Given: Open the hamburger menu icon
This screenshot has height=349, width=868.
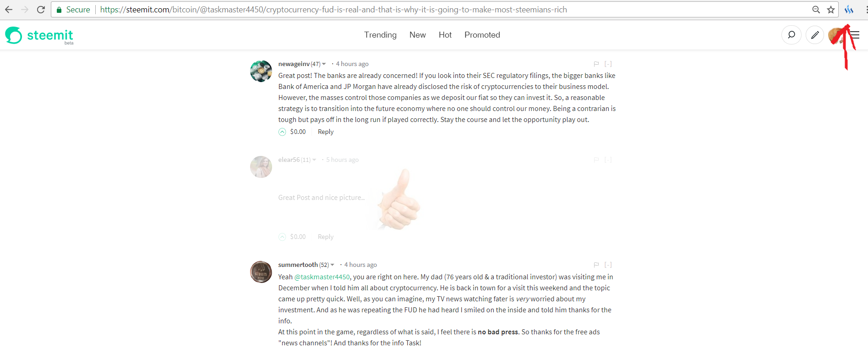Looking at the screenshot, I should [x=855, y=35].
